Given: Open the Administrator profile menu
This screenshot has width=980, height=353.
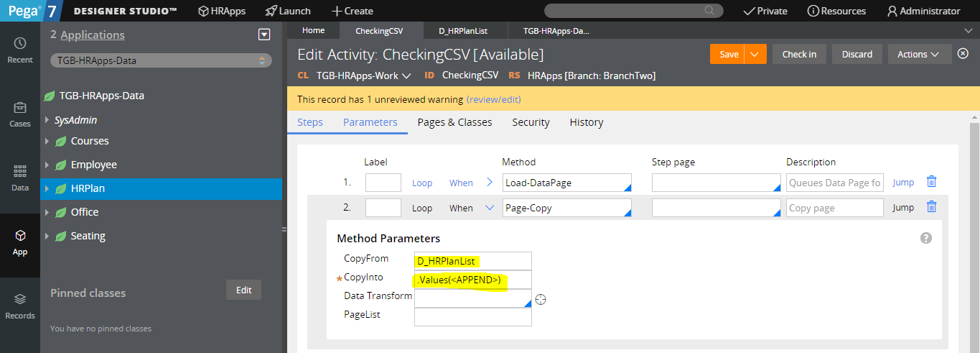Looking at the screenshot, I should pyautogui.click(x=923, y=11).
